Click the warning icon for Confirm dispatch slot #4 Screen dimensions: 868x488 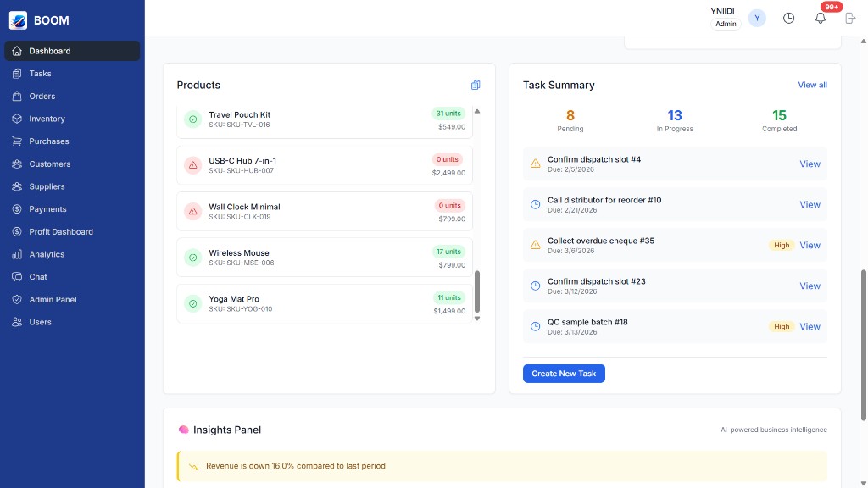pos(536,164)
